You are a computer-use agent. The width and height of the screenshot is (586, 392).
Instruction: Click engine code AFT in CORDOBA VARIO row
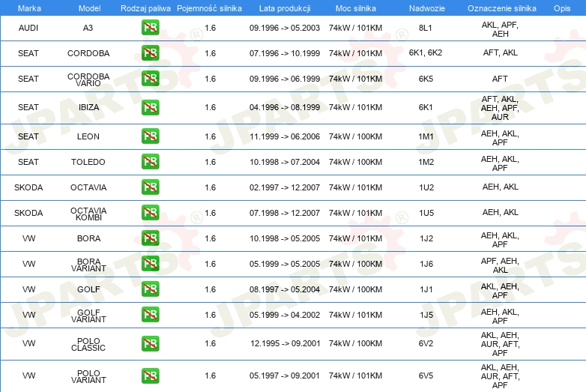pos(500,79)
